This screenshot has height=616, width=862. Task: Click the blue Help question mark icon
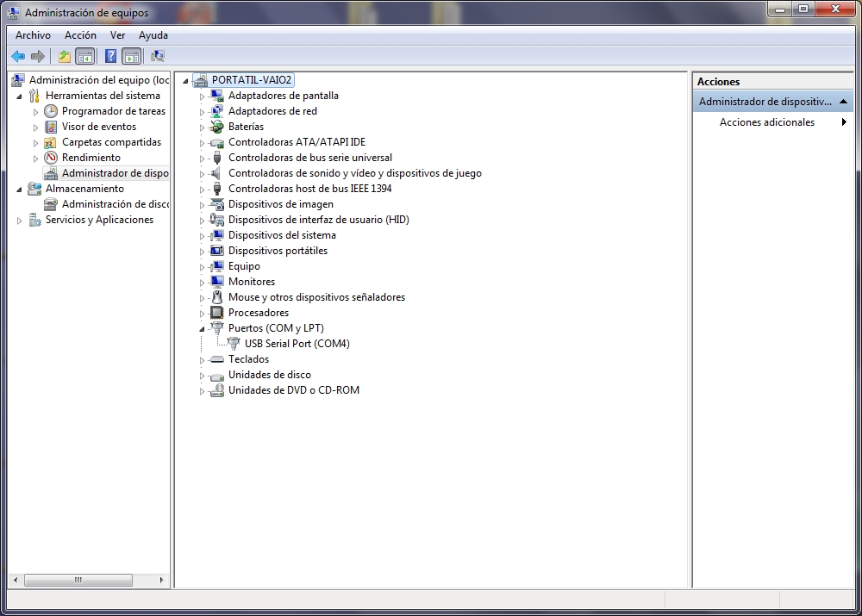point(111,56)
